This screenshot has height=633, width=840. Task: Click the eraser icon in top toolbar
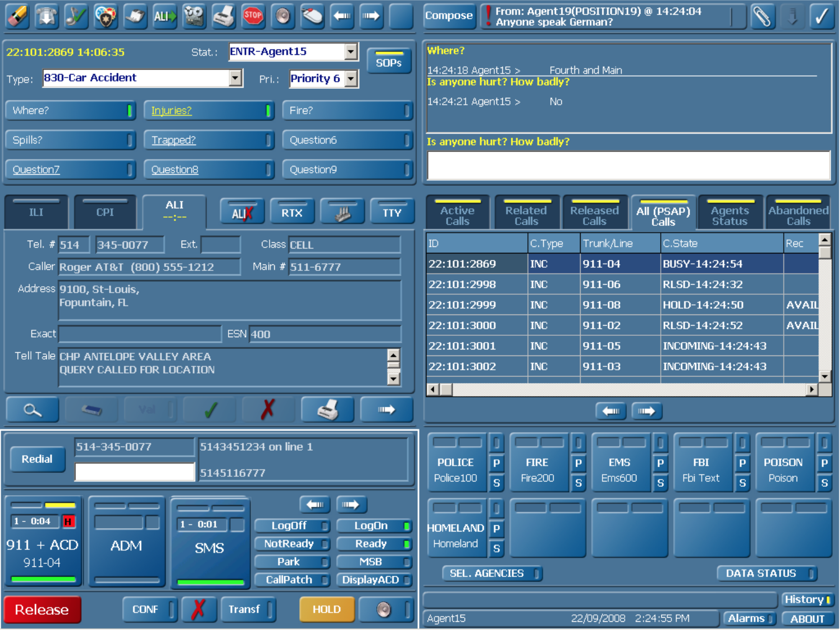[x=17, y=16]
